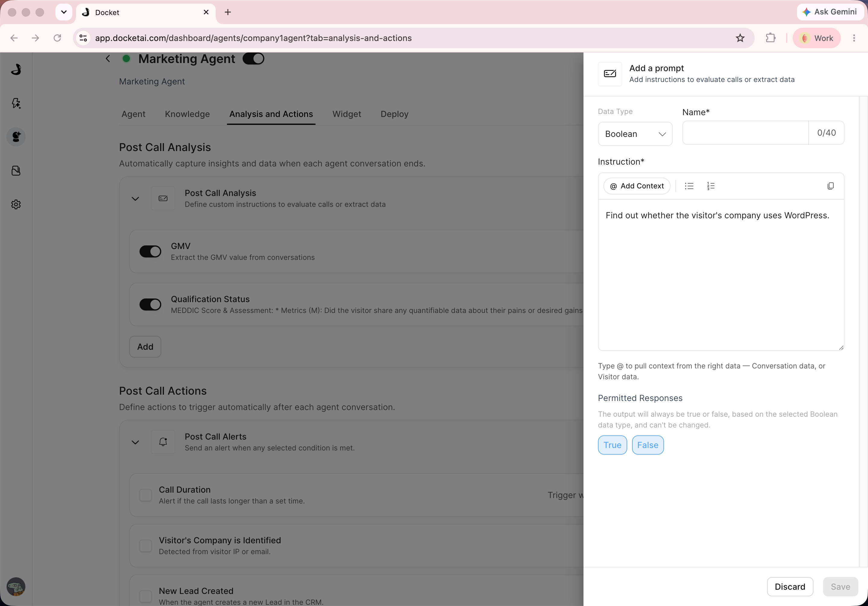Click the Add a prompt header icon
Viewport: 868px width, 606px height.
point(610,74)
